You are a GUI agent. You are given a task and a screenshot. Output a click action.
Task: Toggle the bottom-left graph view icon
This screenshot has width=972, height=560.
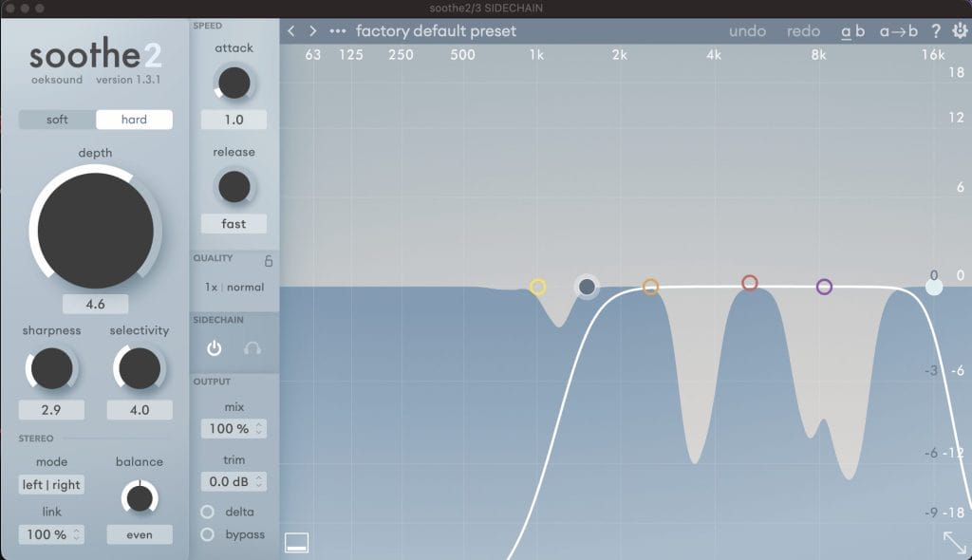pyautogui.click(x=297, y=543)
